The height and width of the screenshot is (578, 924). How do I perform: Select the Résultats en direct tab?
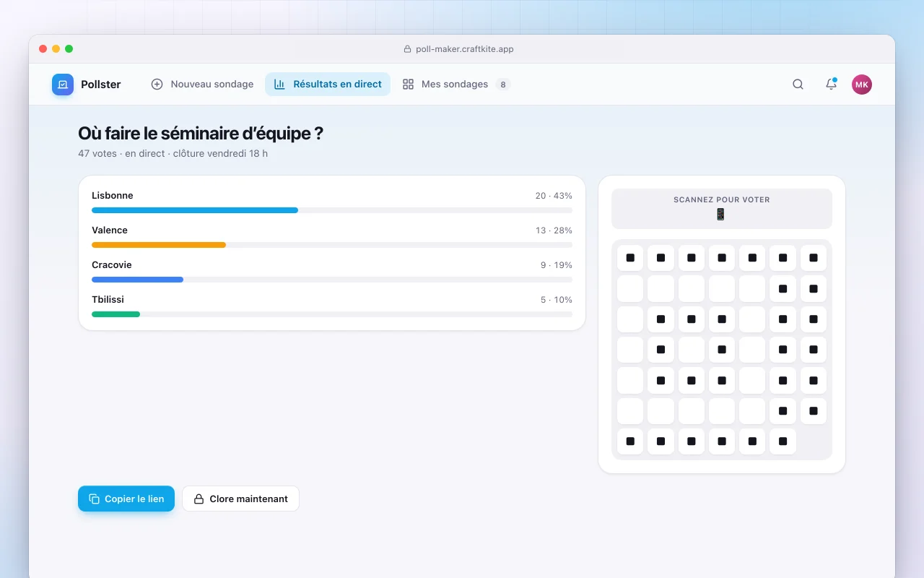[328, 85]
